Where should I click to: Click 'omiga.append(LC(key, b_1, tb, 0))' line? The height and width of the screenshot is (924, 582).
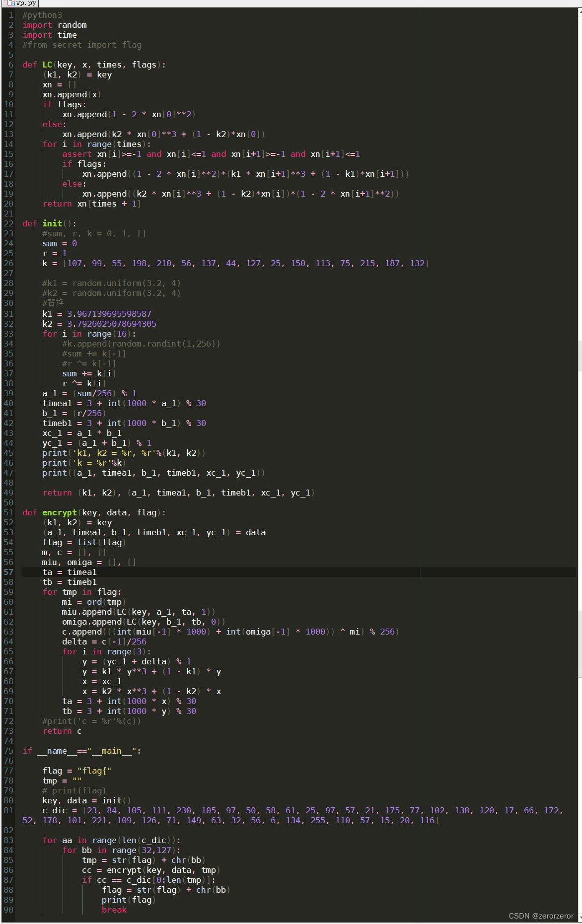click(144, 622)
